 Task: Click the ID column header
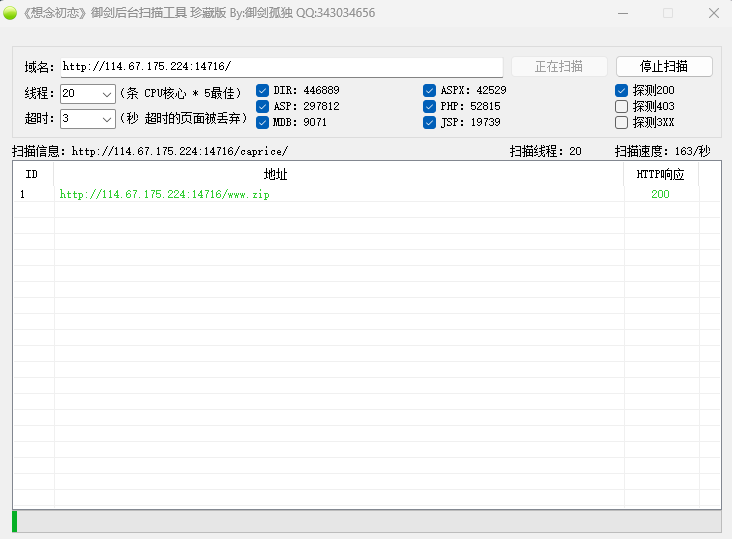[x=32, y=174]
